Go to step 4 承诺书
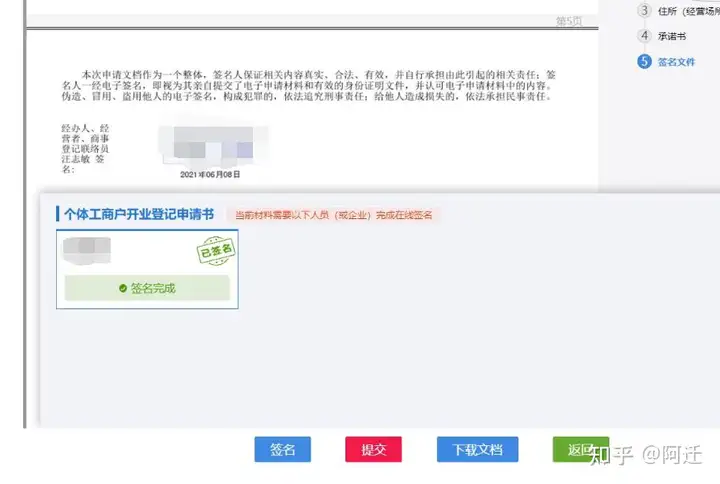The height and width of the screenshot is (484, 720). 672,36
